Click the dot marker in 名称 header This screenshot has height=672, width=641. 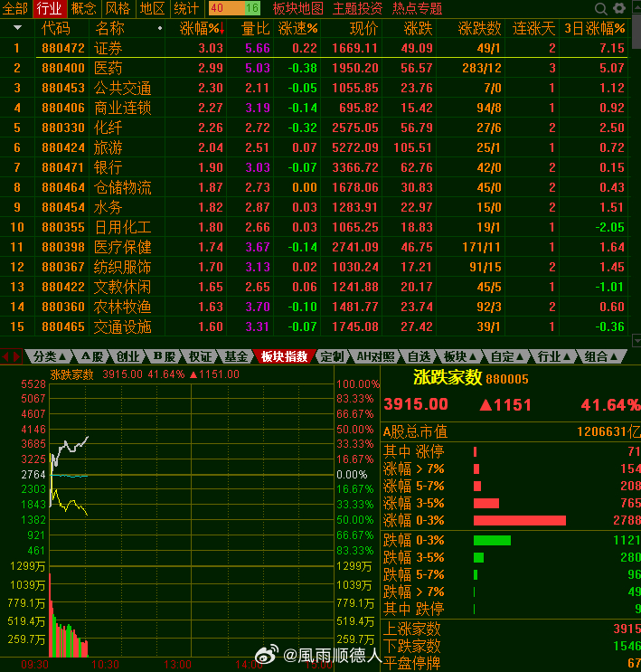point(160,28)
